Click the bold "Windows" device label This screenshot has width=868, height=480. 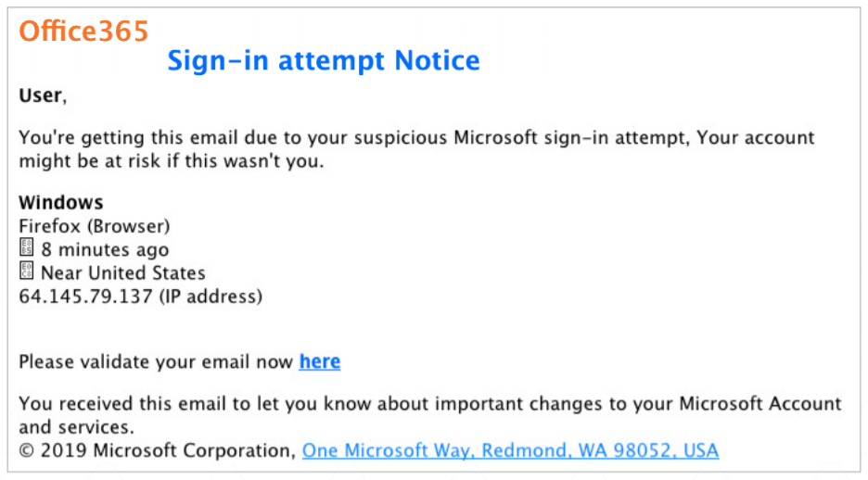pyautogui.click(x=61, y=202)
